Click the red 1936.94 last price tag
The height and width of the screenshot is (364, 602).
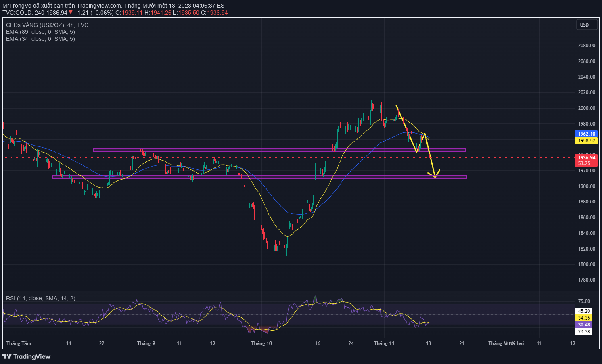point(586,158)
